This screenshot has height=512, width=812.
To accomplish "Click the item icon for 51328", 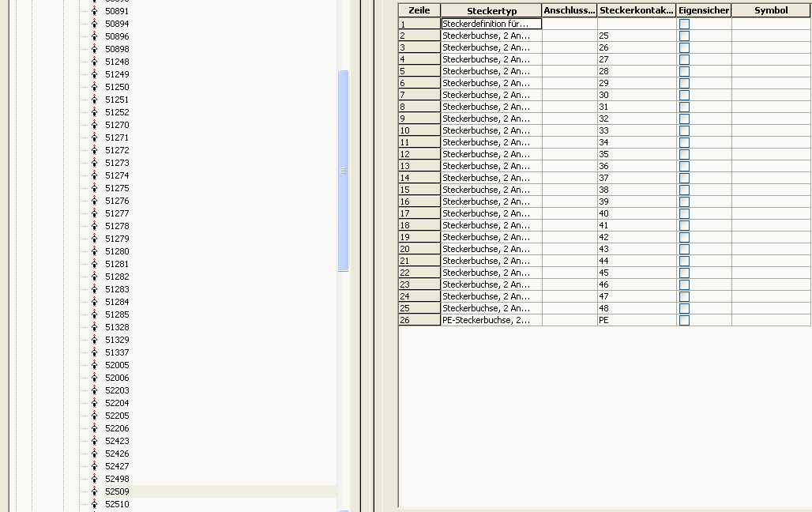I will 94,327.
